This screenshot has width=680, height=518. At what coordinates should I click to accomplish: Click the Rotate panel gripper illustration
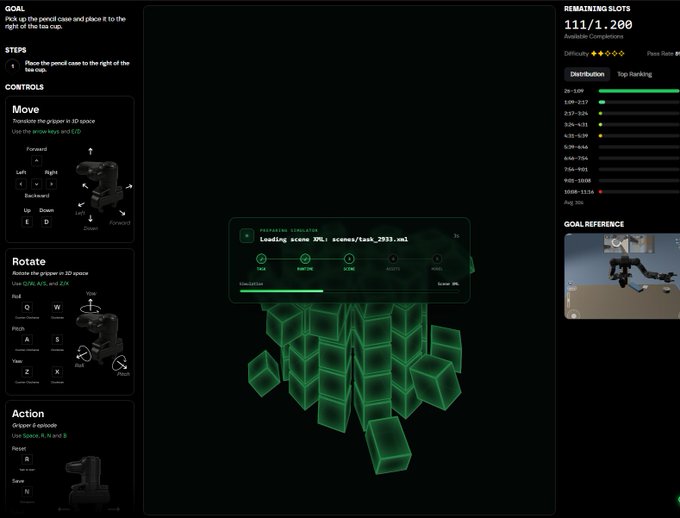click(98, 338)
